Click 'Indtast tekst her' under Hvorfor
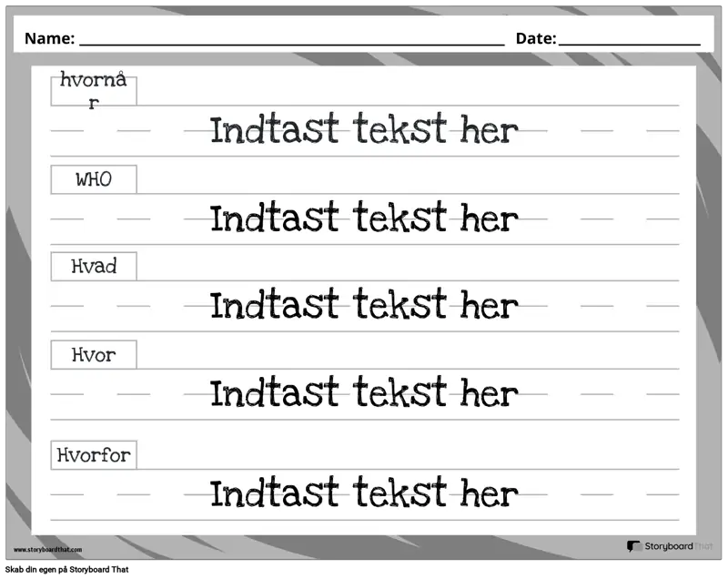This screenshot has width=728, height=579. [x=364, y=493]
